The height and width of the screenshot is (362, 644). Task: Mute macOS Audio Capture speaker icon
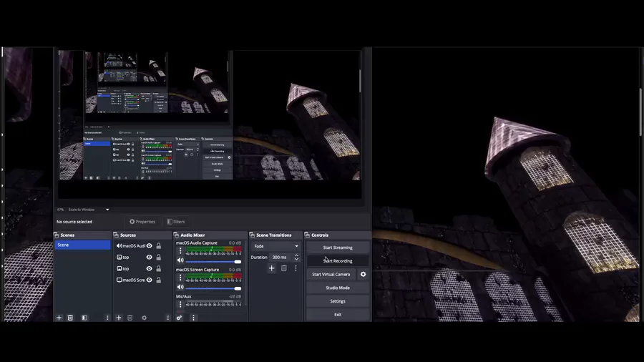pos(180,260)
